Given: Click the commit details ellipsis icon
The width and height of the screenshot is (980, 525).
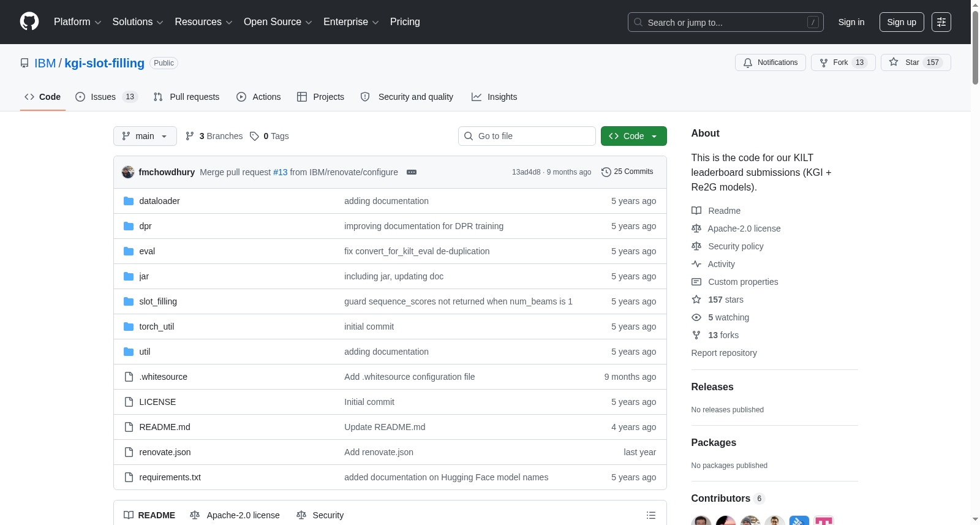Looking at the screenshot, I should pyautogui.click(x=412, y=172).
